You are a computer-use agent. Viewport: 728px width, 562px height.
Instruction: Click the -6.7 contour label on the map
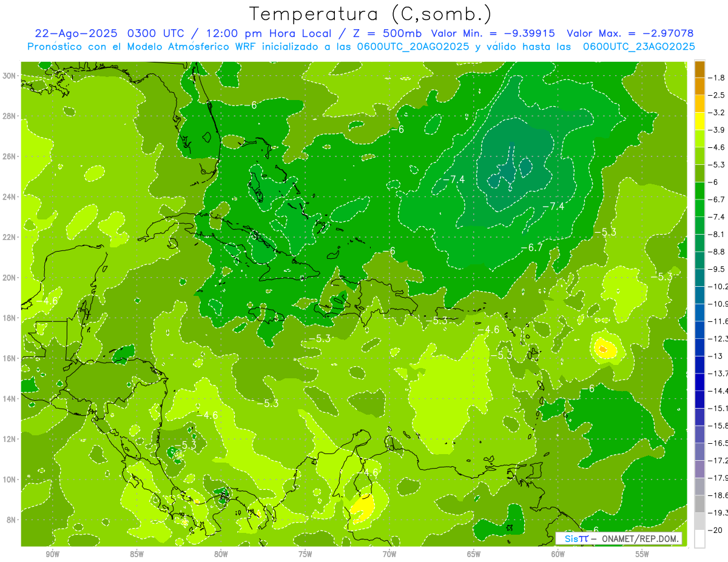pos(531,247)
